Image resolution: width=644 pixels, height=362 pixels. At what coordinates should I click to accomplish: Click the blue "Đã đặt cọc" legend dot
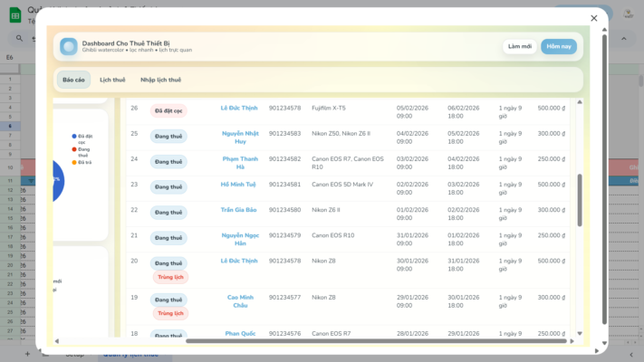[74, 136]
